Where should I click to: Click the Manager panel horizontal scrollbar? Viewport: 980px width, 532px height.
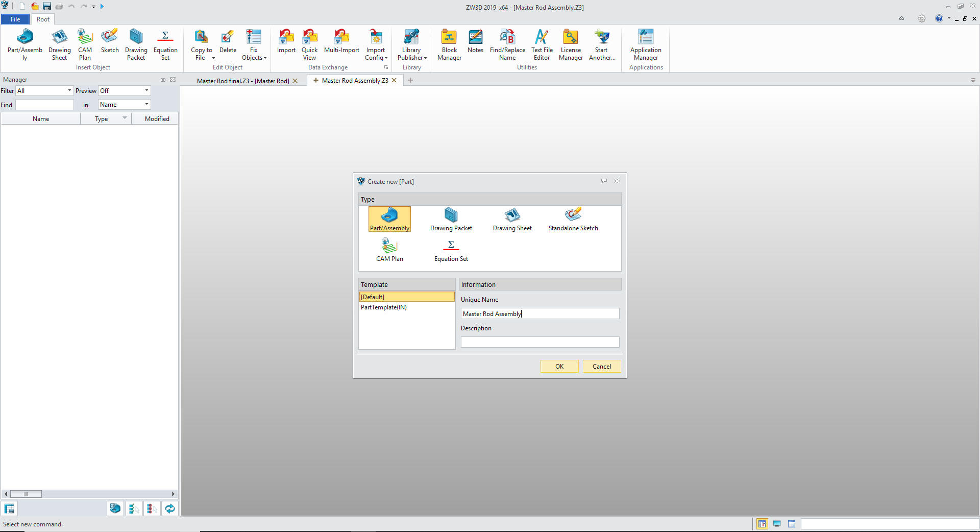tap(89, 494)
